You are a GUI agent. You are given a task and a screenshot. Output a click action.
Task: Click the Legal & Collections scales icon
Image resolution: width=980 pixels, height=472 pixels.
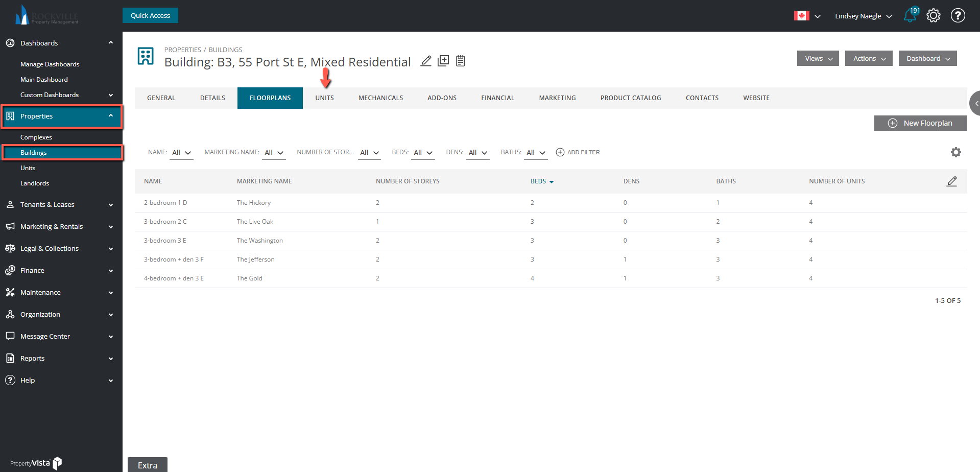[x=10, y=248]
